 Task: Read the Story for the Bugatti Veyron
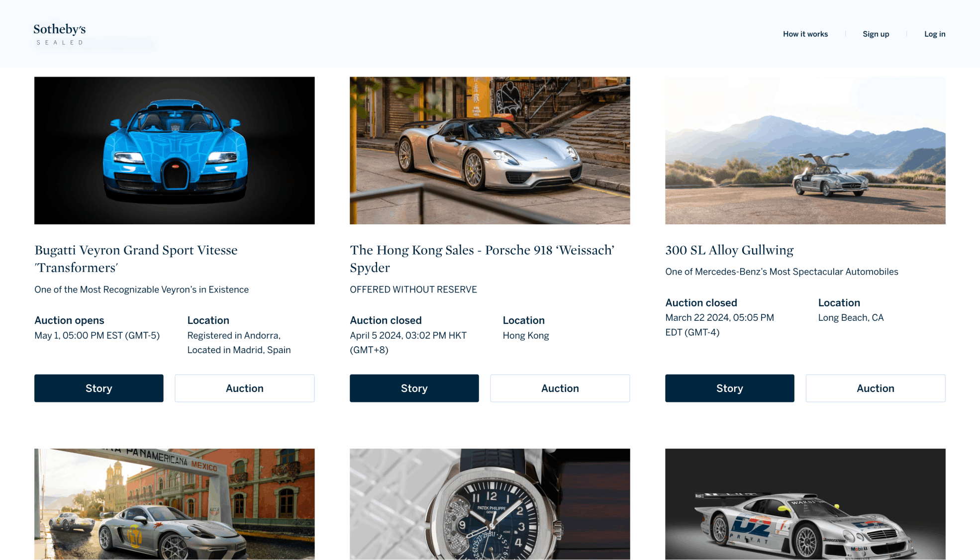tap(99, 388)
